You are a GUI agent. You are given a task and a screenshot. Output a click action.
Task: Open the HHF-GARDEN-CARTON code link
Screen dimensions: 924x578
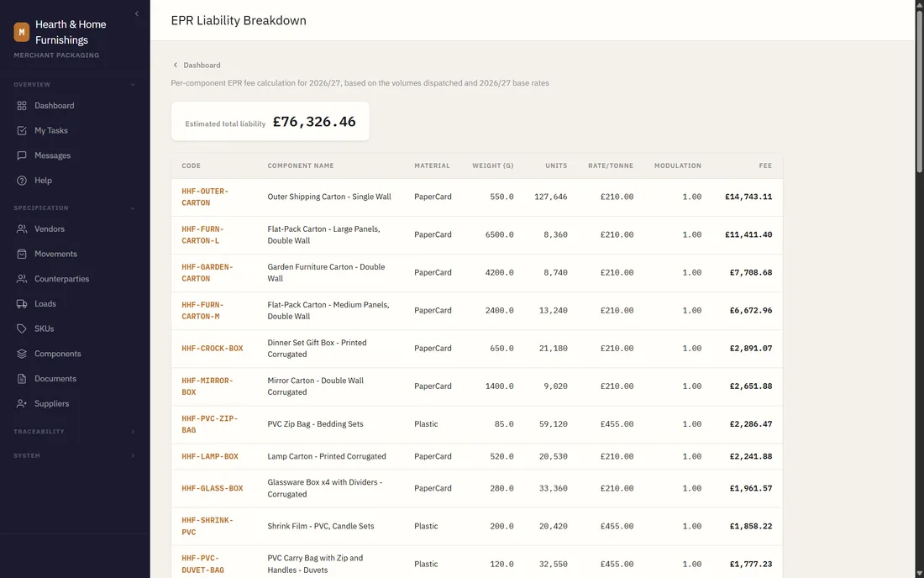tap(207, 273)
